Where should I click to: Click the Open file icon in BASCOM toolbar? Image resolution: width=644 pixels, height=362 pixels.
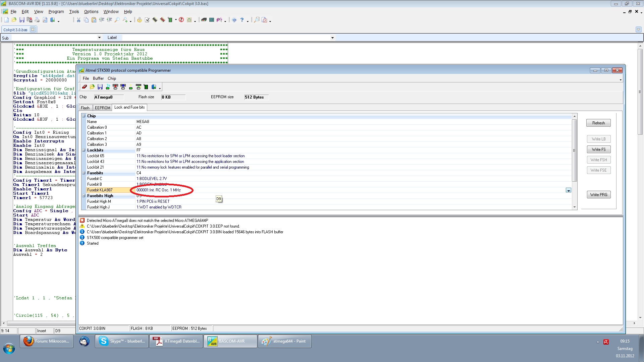14,20
